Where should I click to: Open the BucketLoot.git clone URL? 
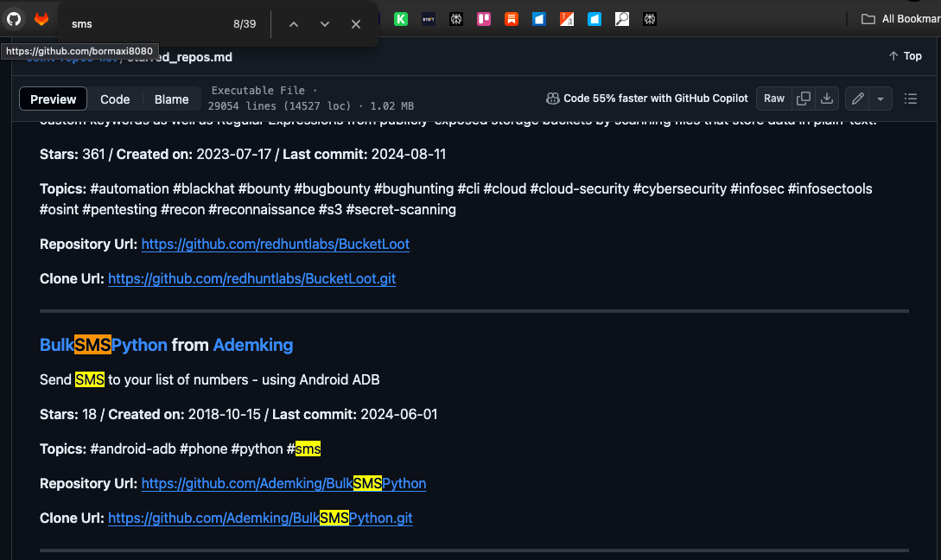click(252, 279)
